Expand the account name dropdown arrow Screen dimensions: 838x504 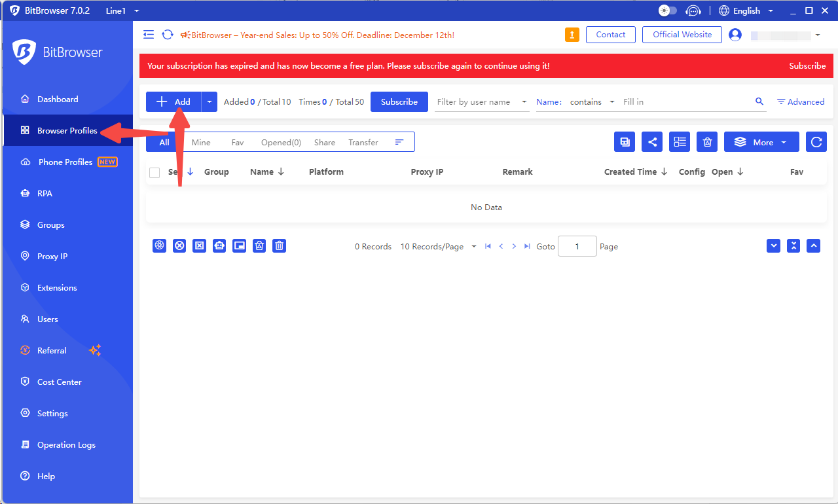tap(818, 35)
